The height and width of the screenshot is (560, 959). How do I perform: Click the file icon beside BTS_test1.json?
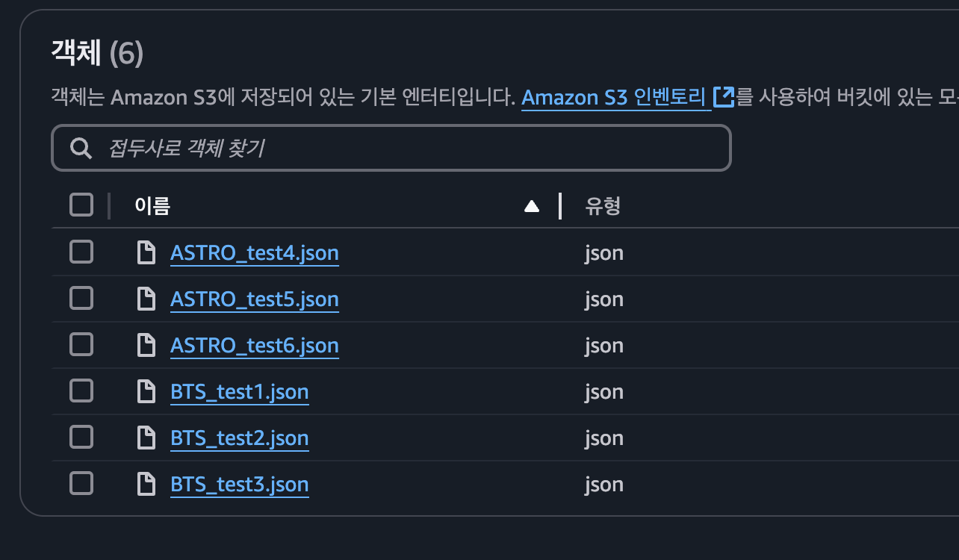146,391
